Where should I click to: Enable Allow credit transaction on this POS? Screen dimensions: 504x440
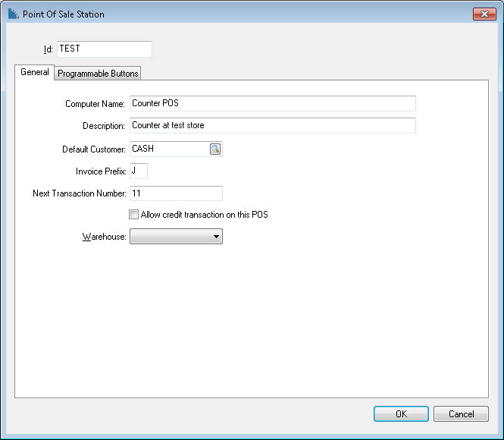[133, 214]
